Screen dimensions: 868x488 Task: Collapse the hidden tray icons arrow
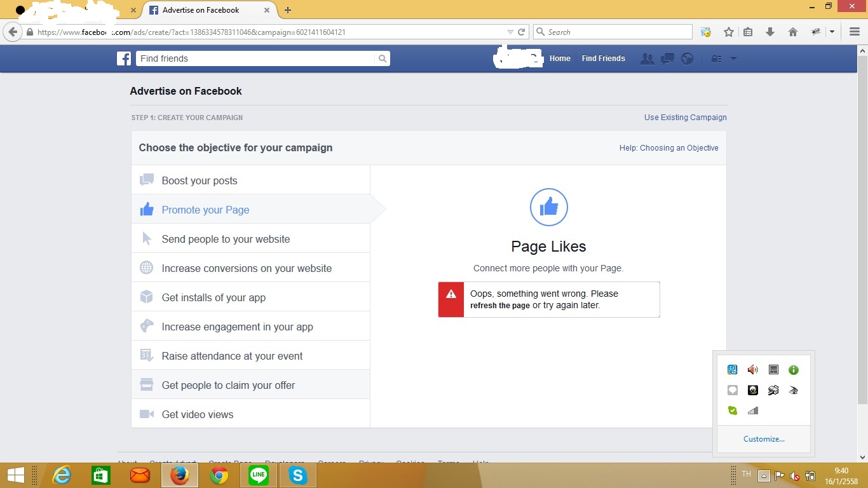764,475
